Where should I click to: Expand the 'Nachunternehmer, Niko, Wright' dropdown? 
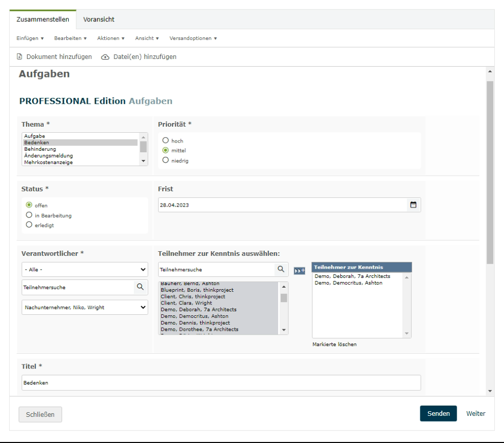coord(85,307)
